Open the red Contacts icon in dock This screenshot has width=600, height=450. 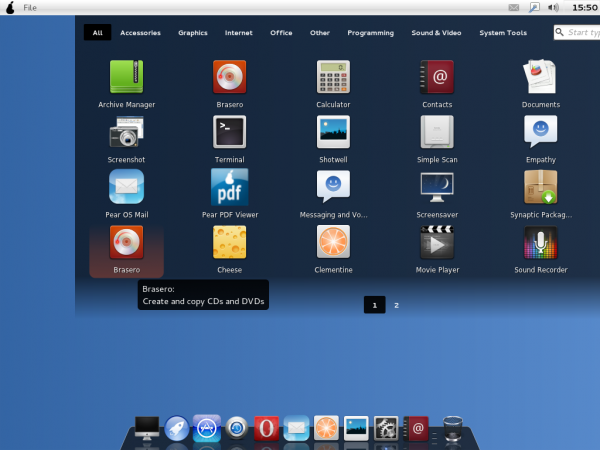coord(416,428)
